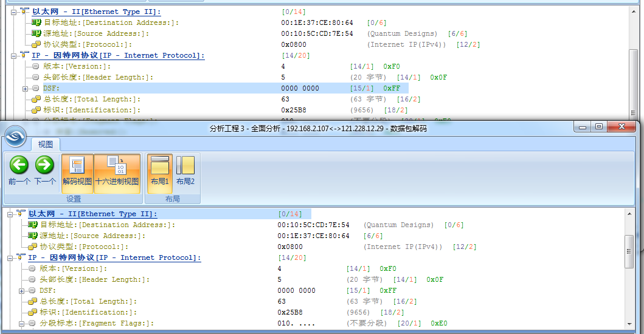Screen dimensions: 644x334
Task: Click Destination Address field icon in back window
Action: (x=36, y=22)
